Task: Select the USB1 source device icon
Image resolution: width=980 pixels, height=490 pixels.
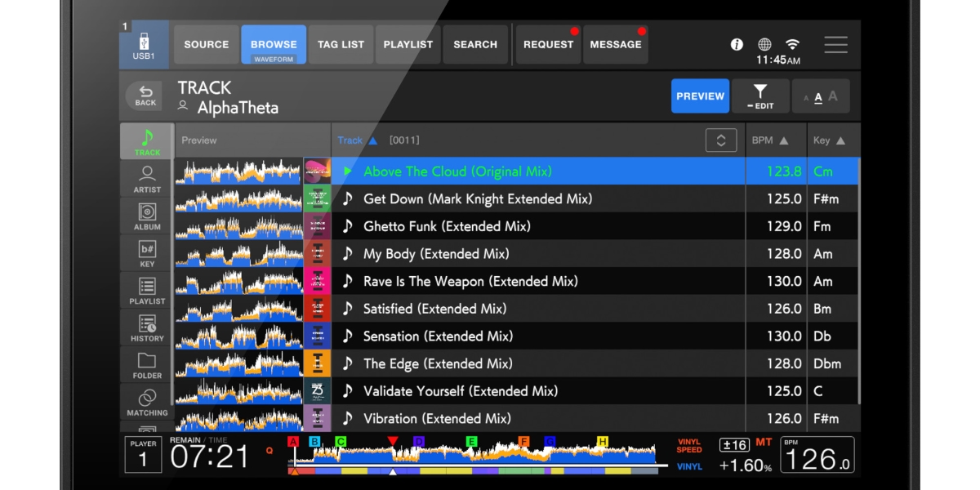Action: pyautogui.click(x=144, y=45)
